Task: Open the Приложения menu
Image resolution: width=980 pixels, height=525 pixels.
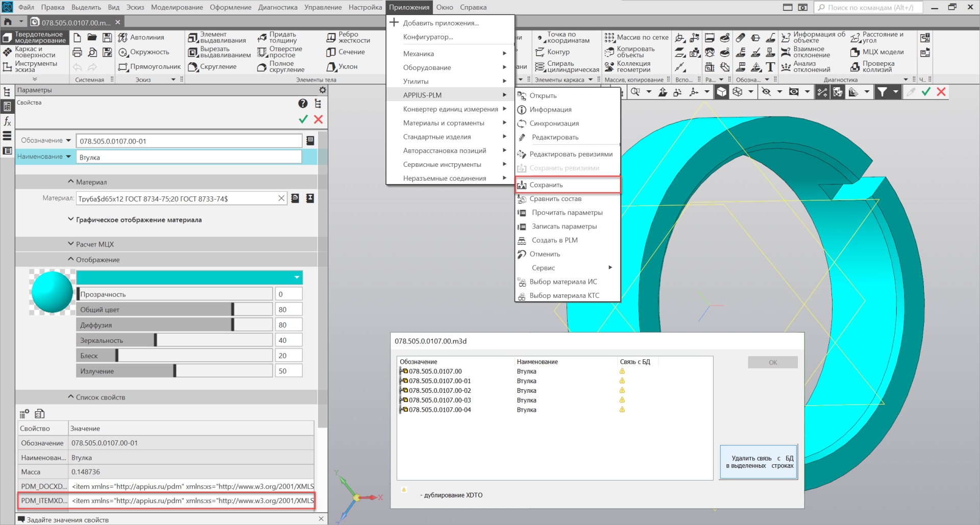Action: click(x=409, y=7)
